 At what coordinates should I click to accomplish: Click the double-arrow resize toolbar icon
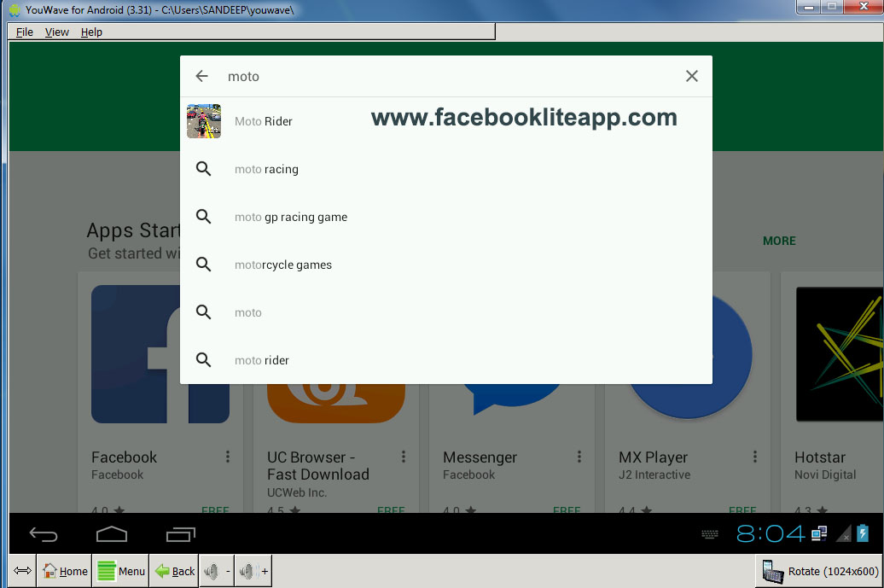pyautogui.click(x=22, y=571)
